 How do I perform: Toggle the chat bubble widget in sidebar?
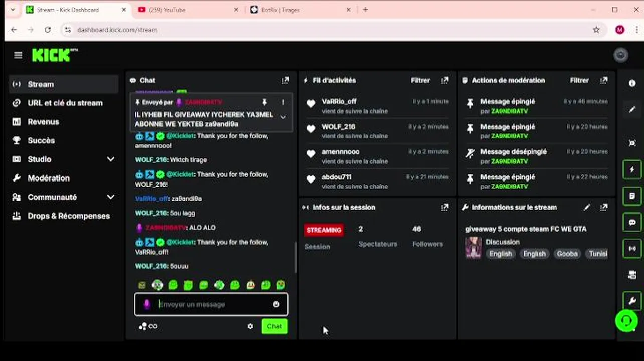point(632,222)
